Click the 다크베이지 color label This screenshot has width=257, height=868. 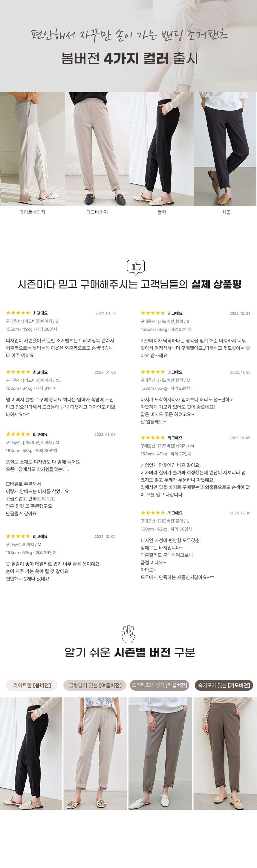(97, 212)
